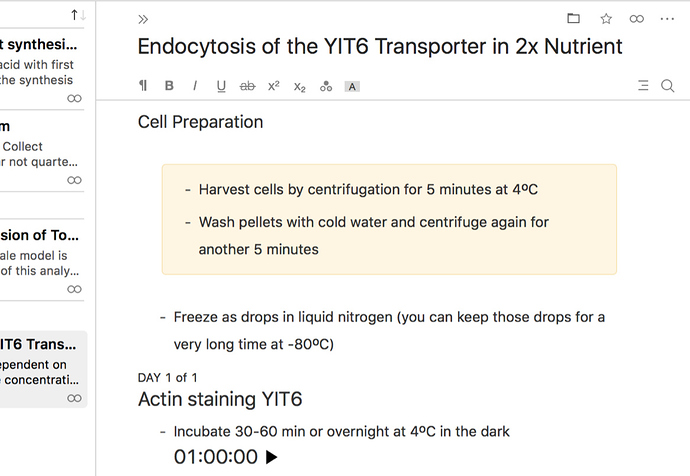The height and width of the screenshot is (476, 690).
Task: Click the note title text
Action: 380,46
